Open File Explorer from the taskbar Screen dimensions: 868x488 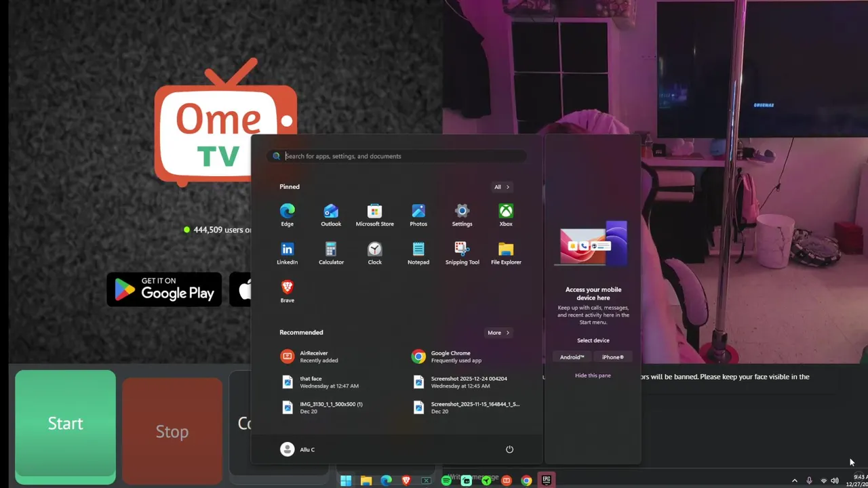[366, 481]
